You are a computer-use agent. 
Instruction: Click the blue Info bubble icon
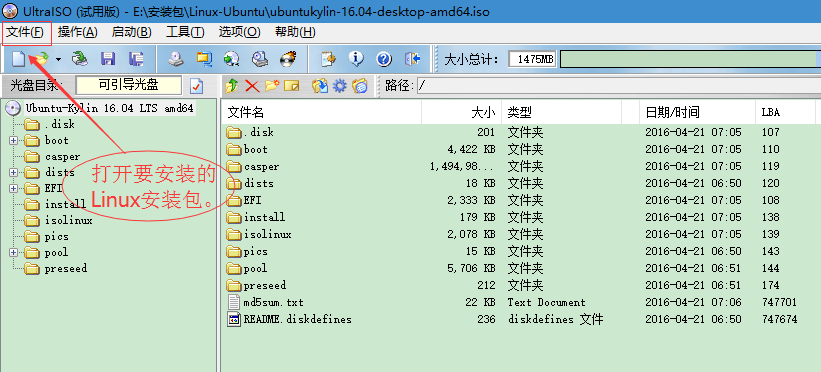coord(356,59)
